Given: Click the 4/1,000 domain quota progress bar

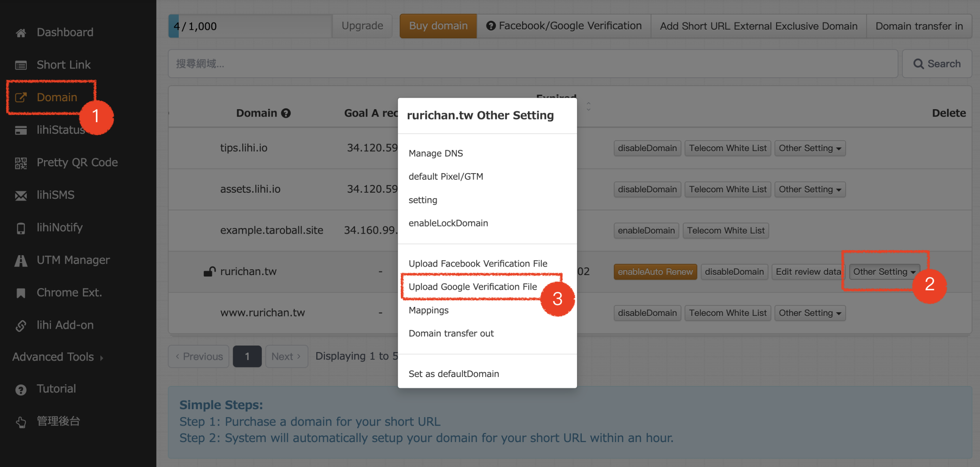Looking at the screenshot, I should click(250, 26).
